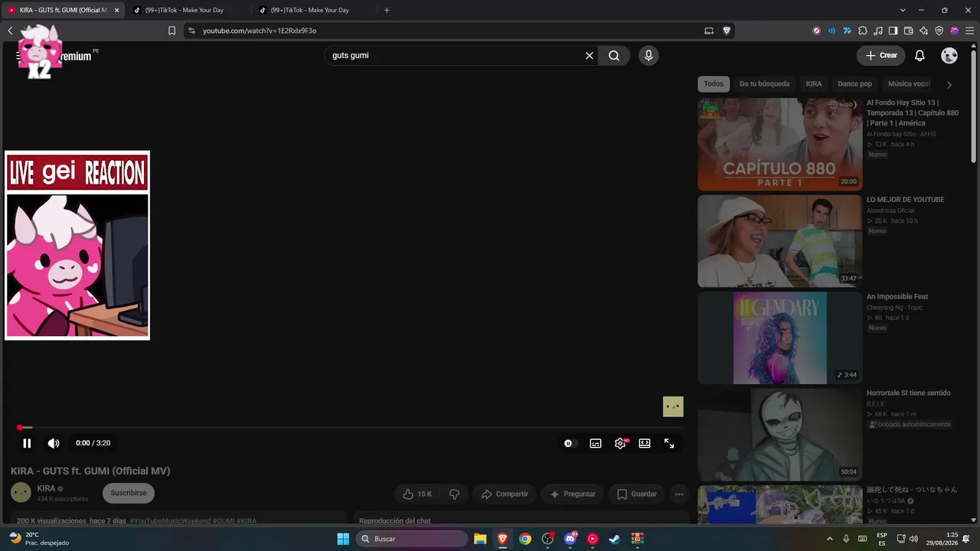Open the system volume tray icon
The height and width of the screenshot is (551, 980).
point(915,539)
